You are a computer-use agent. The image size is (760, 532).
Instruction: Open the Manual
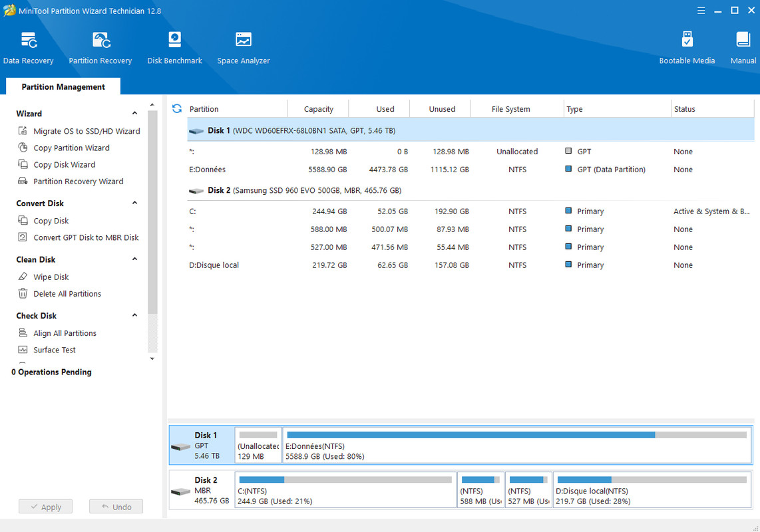pos(743,48)
